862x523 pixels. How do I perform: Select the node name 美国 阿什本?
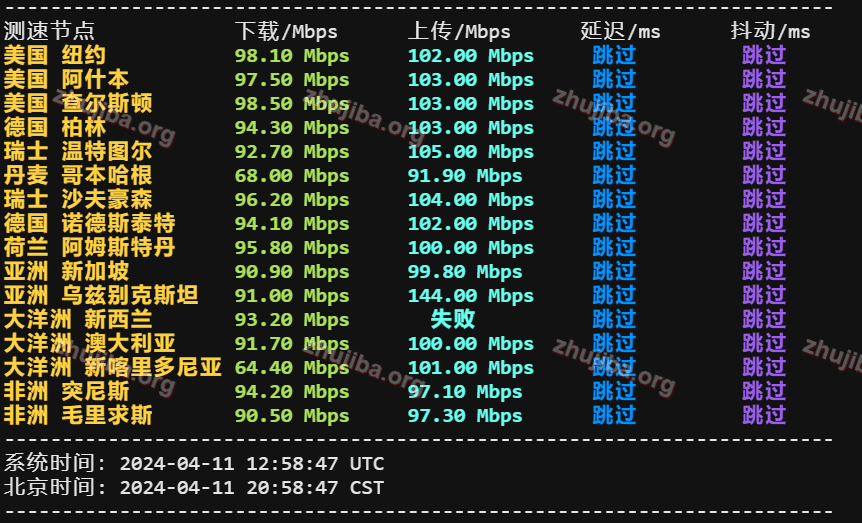(x=66, y=80)
